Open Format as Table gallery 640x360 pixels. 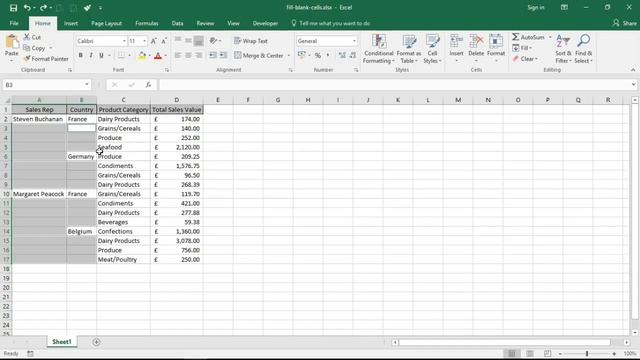click(x=409, y=49)
